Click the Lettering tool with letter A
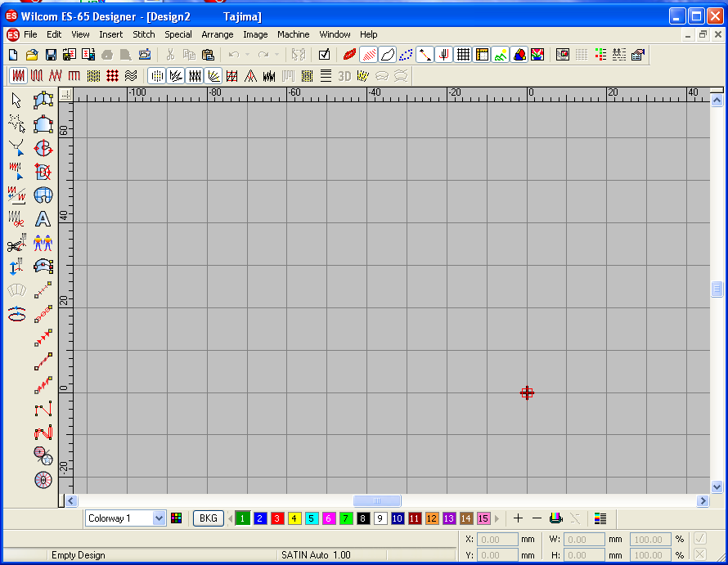 tap(43, 218)
